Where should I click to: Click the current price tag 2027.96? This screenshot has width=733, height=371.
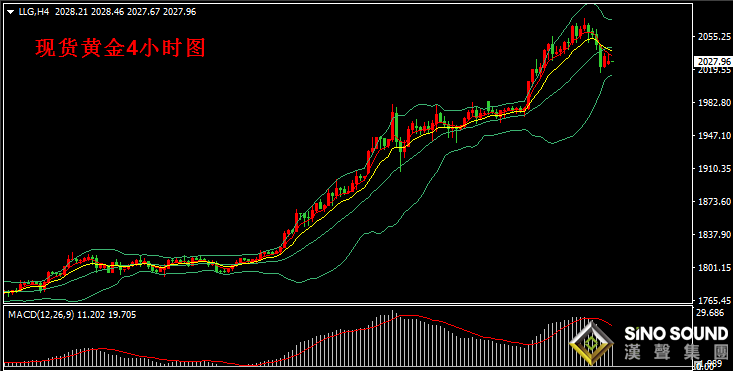click(x=713, y=62)
